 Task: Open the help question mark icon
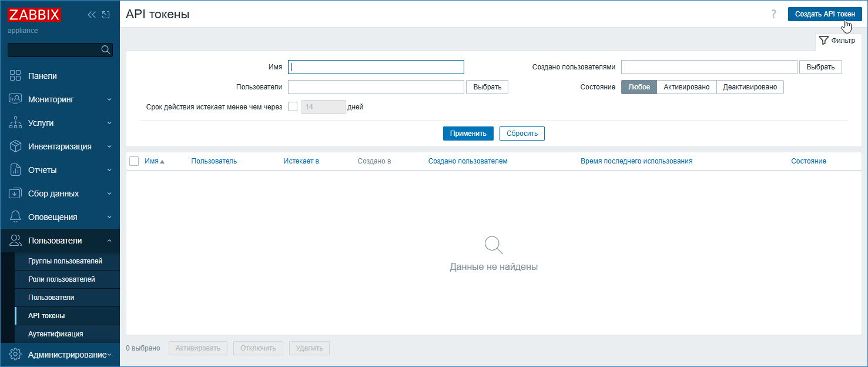click(773, 14)
